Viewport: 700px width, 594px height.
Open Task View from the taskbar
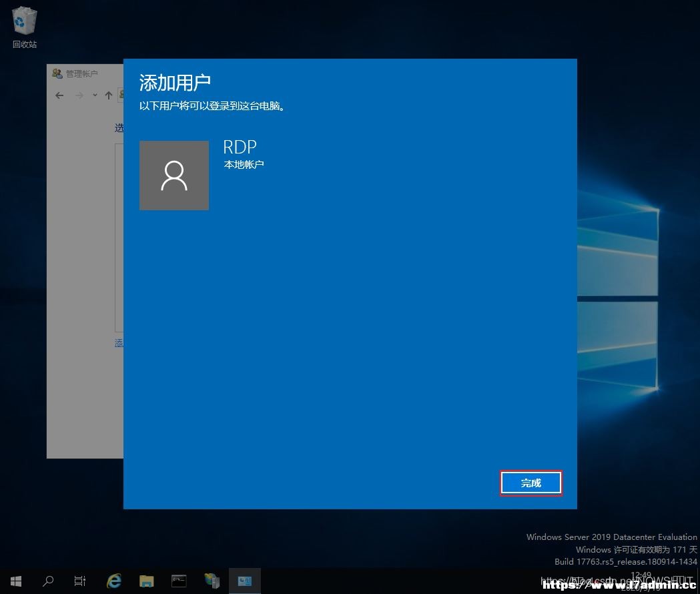click(x=80, y=581)
